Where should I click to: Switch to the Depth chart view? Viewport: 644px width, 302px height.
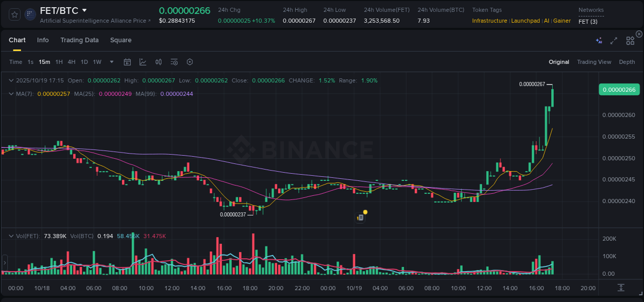click(626, 62)
